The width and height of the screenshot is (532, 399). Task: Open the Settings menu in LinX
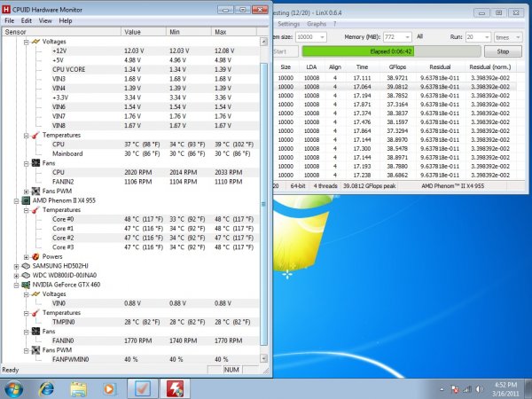[289, 24]
